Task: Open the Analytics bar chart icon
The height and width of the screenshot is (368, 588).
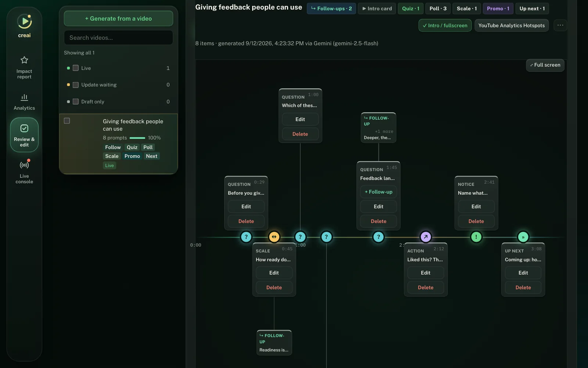Action: pos(24,97)
